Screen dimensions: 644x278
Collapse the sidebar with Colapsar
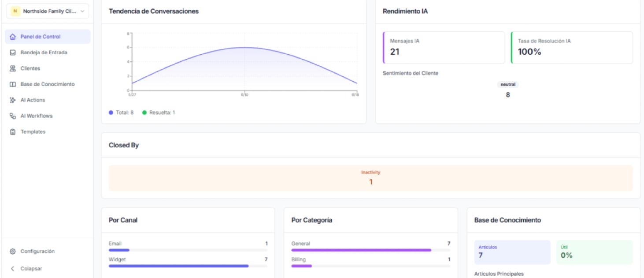pos(47,268)
